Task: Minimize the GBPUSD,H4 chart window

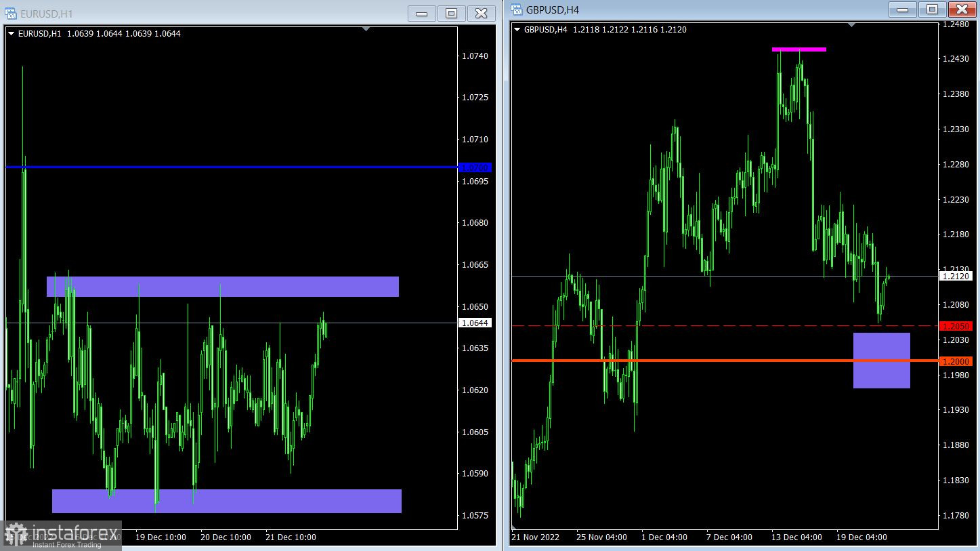Action: click(902, 9)
